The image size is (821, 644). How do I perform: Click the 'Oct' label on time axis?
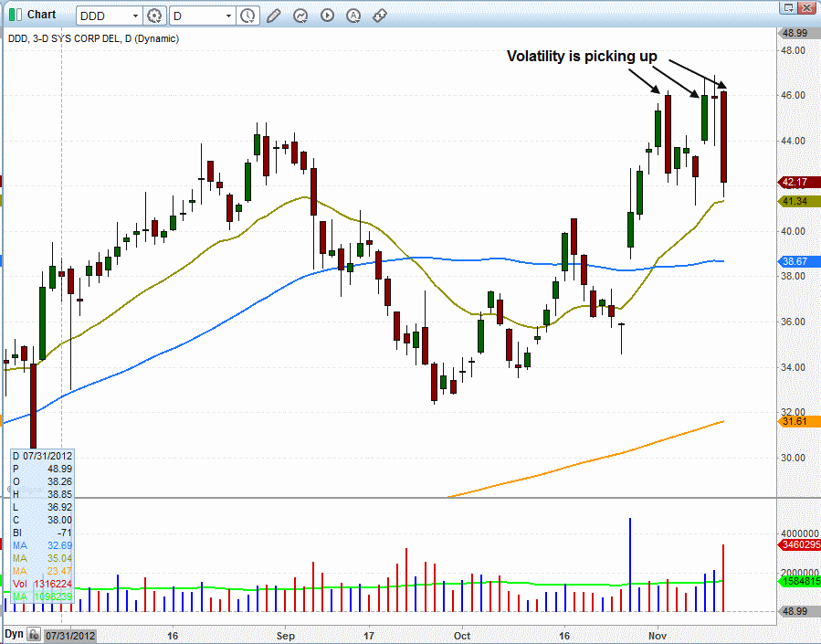pyautogui.click(x=462, y=636)
